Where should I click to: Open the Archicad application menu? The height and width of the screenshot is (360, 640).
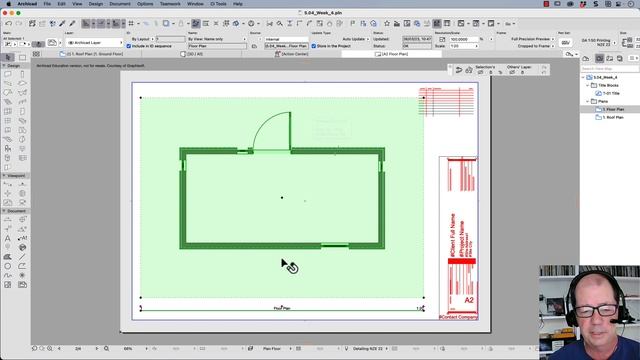(27, 4)
